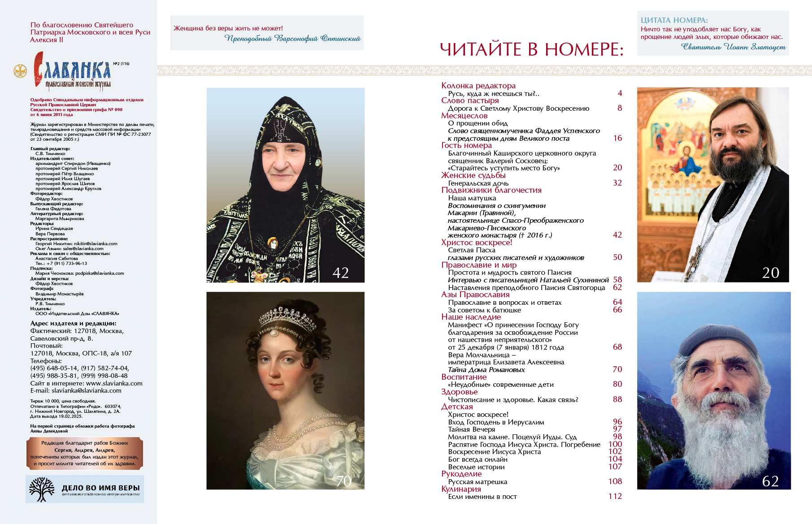
Task: Open the article Русская матрешка
Action: tap(478, 482)
